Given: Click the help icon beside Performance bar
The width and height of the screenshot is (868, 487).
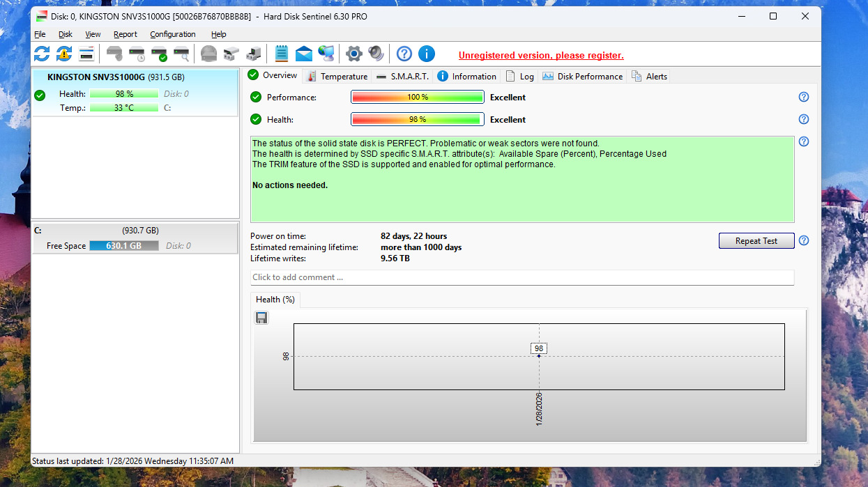Looking at the screenshot, I should [x=804, y=97].
